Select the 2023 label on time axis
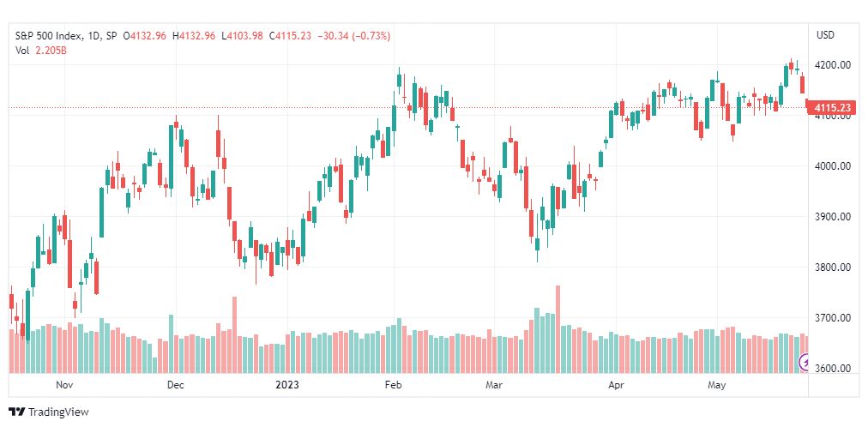This screenshot has height=427, width=868. point(286,384)
